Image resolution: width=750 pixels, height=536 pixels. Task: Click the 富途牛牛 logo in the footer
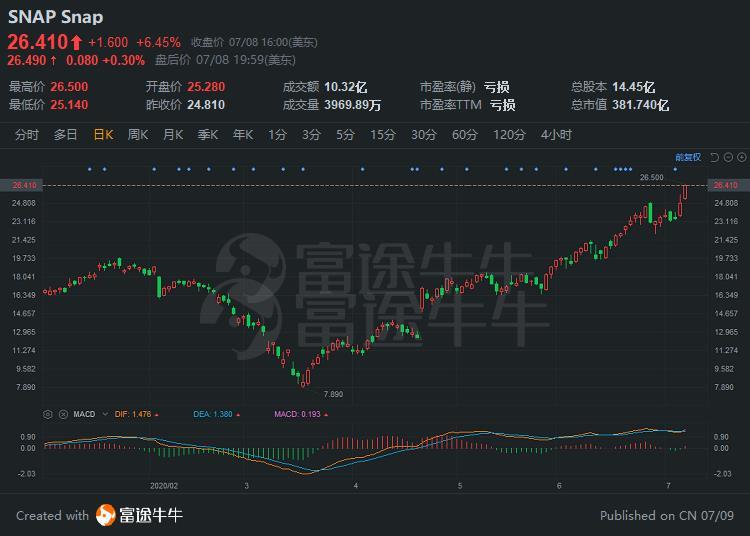point(139,515)
